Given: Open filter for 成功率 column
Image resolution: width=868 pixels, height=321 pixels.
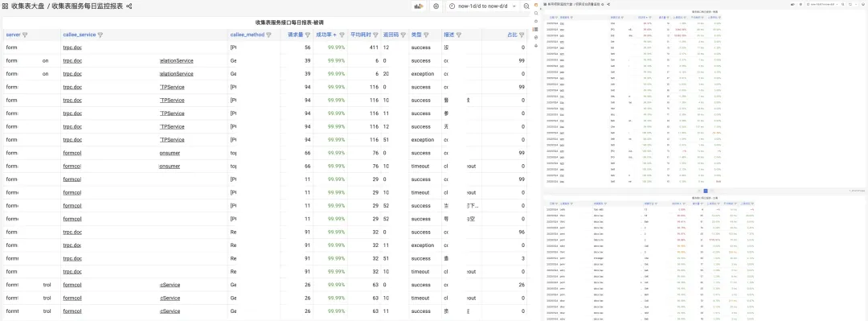Looking at the screenshot, I should click(342, 35).
